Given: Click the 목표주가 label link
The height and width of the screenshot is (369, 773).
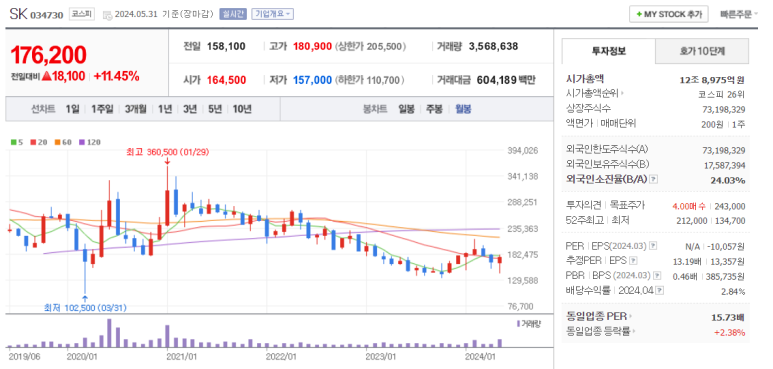Looking at the screenshot, I should click(x=627, y=205).
